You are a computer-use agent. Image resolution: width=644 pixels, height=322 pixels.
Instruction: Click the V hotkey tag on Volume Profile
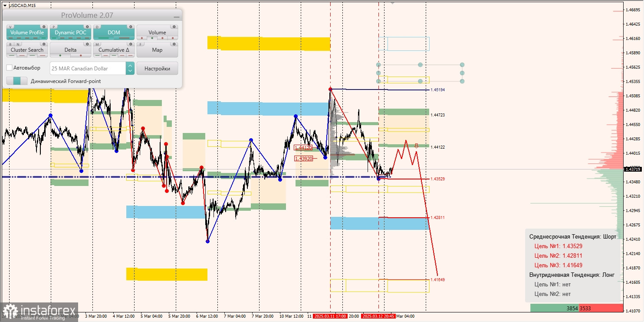pyautogui.click(x=10, y=27)
